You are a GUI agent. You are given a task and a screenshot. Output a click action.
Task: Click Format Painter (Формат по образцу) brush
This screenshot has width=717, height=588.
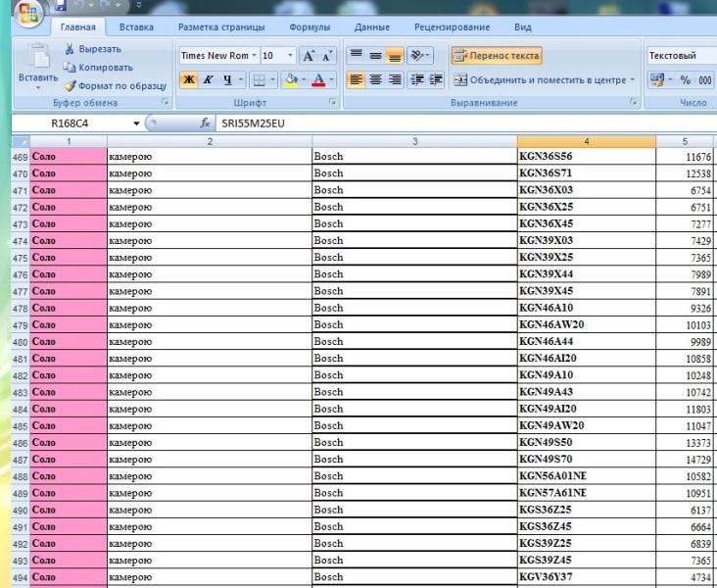70,85
